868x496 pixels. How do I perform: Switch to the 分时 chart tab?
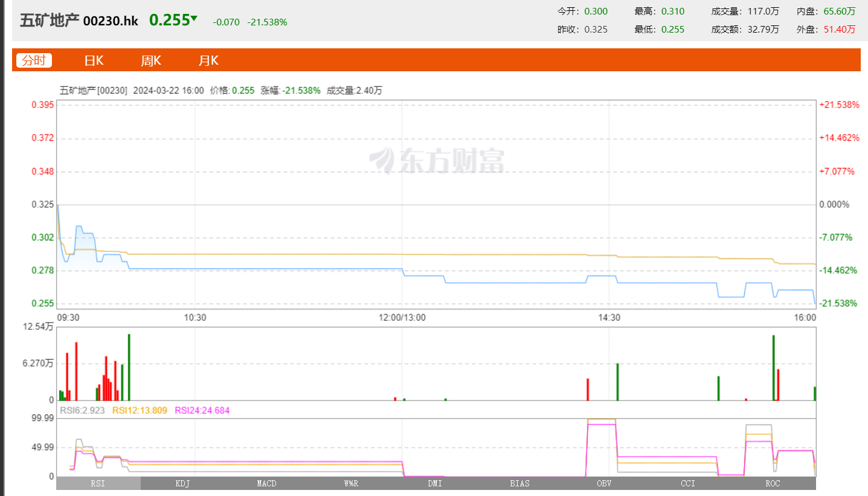[34, 60]
